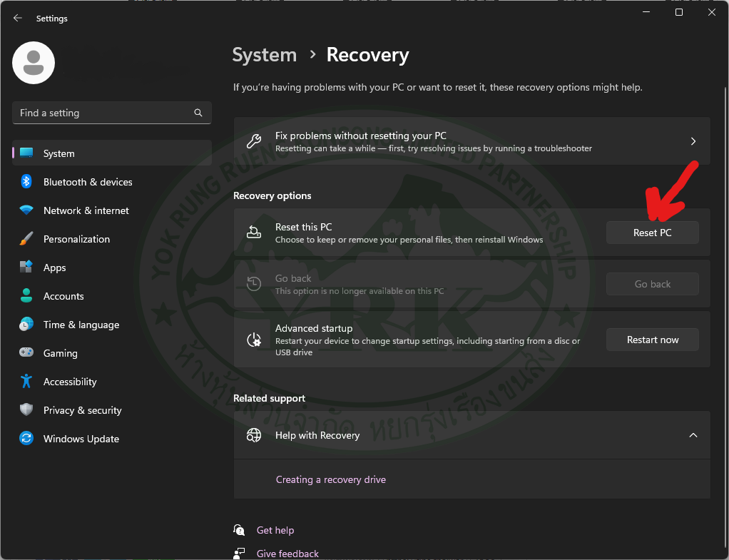
Task: Maximize the Settings window
Action: point(679,12)
